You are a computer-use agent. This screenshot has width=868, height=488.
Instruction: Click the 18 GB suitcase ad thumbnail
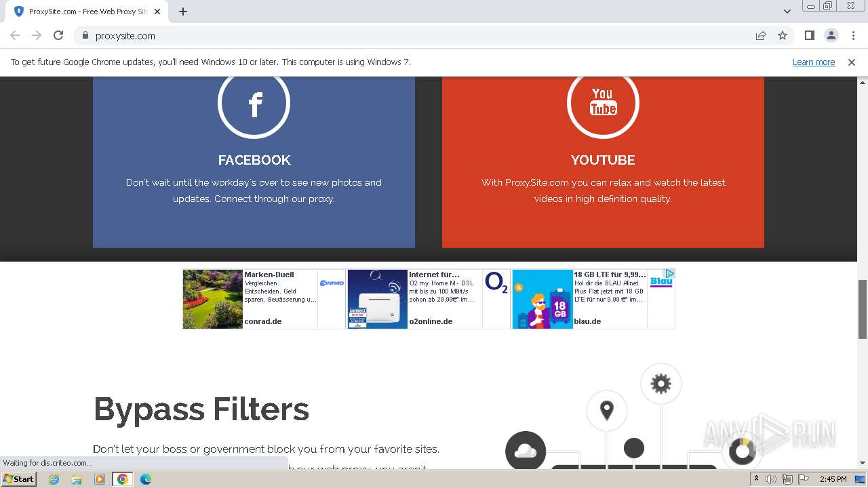542,299
